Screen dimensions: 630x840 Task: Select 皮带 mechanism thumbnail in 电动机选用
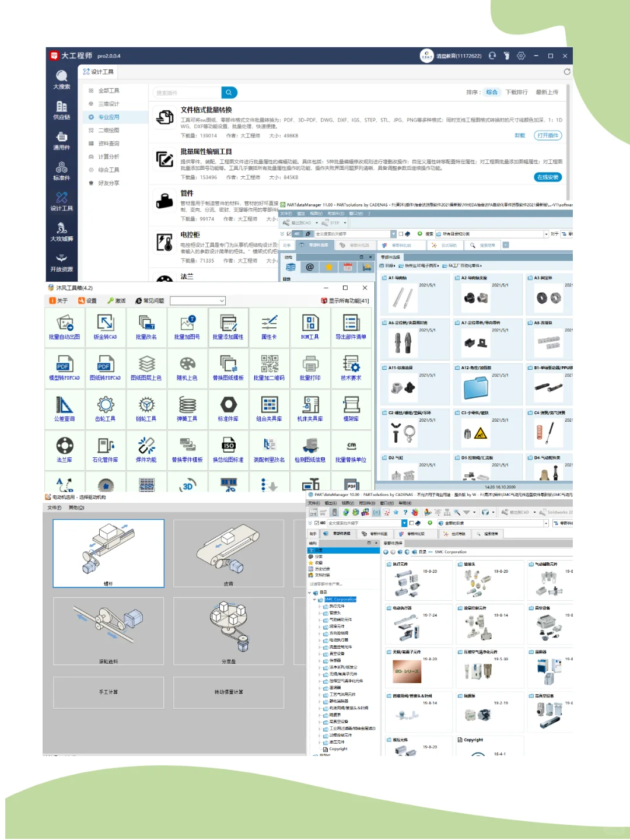(x=229, y=554)
